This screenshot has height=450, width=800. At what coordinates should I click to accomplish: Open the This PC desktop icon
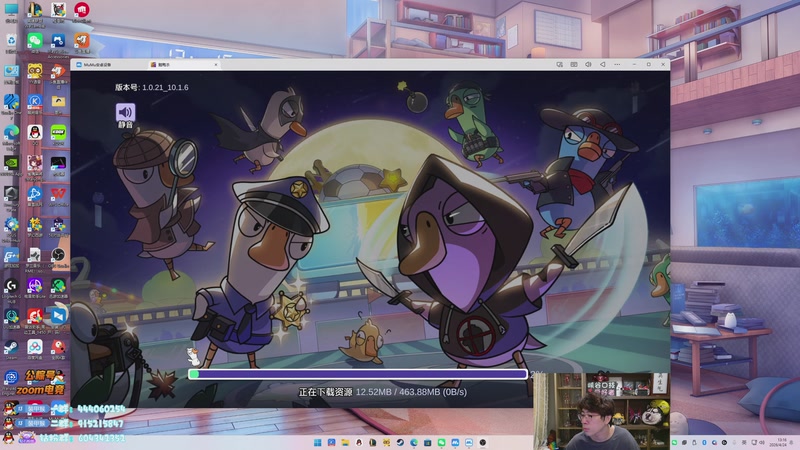(x=11, y=12)
